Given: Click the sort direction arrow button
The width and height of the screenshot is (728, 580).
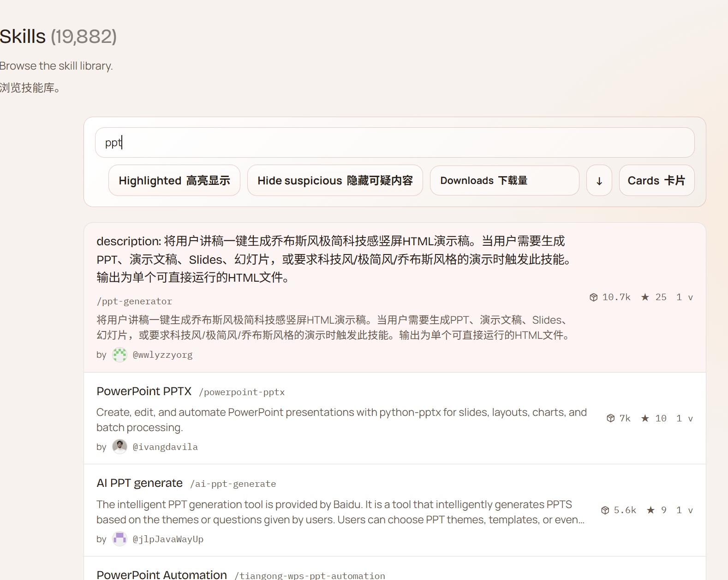Looking at the screenshot, I should pos(599,181).
